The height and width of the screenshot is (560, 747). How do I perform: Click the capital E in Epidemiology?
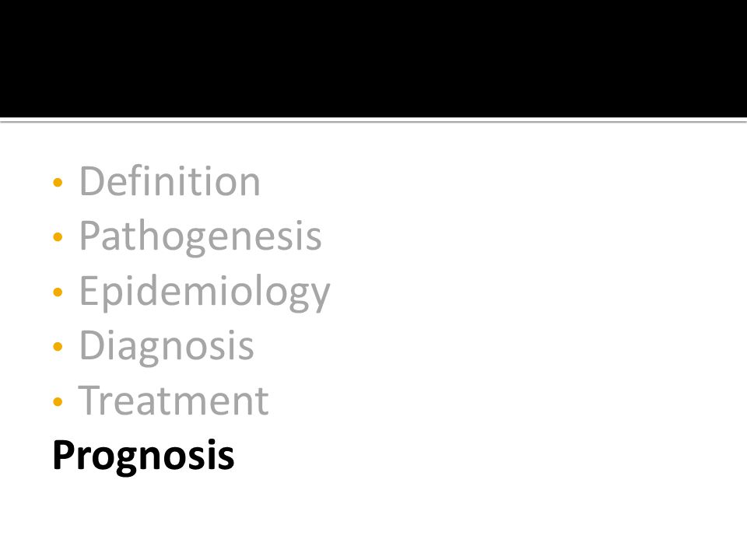(89, 290)
